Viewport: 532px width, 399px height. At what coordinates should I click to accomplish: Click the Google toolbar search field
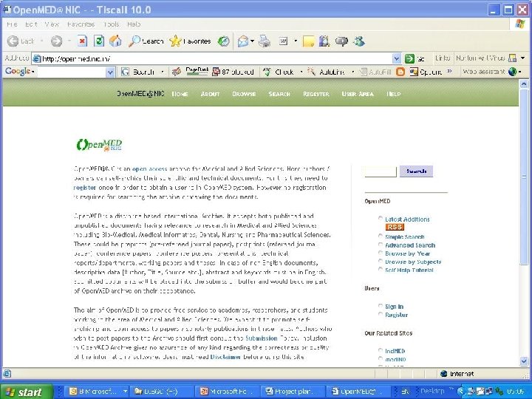coord(72,72)
